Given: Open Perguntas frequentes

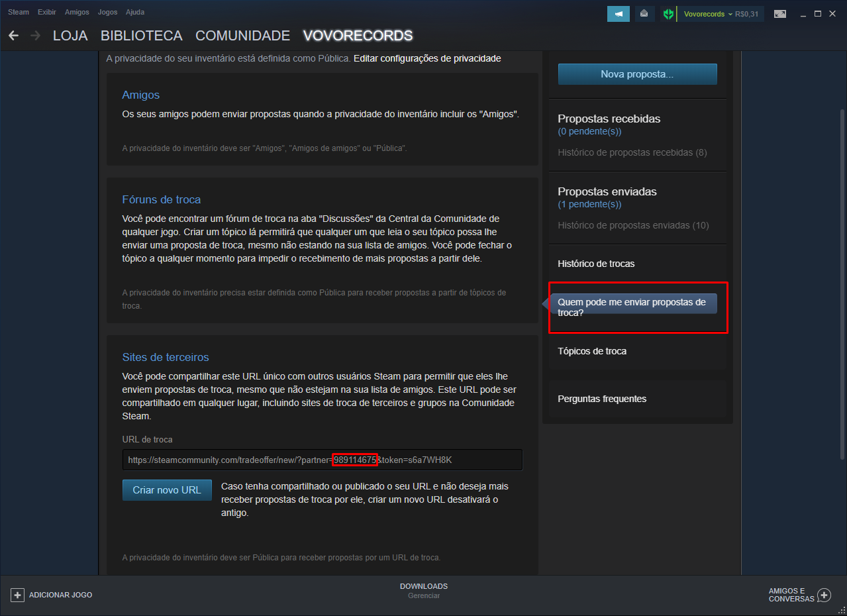Looking at the screenshot, I should click(602, 399).
